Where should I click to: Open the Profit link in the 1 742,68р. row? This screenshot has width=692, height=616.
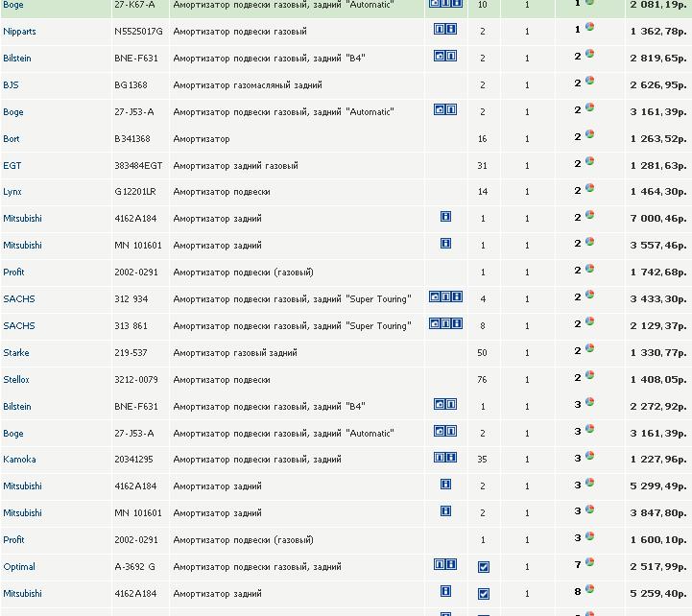click(13, 272)
